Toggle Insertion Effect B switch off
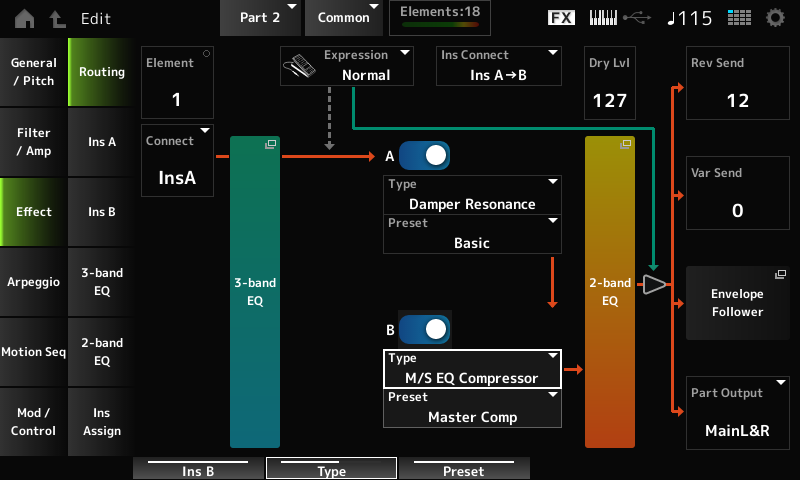This screenshot has height=480, width=800. point(423,329)
